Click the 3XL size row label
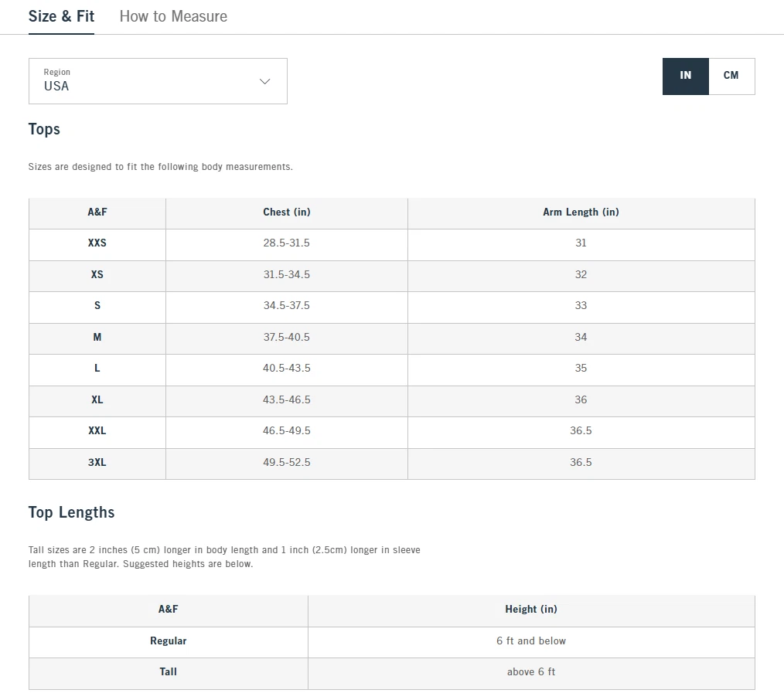The width and height of the screenshot is (784, 700). (97, 462)
